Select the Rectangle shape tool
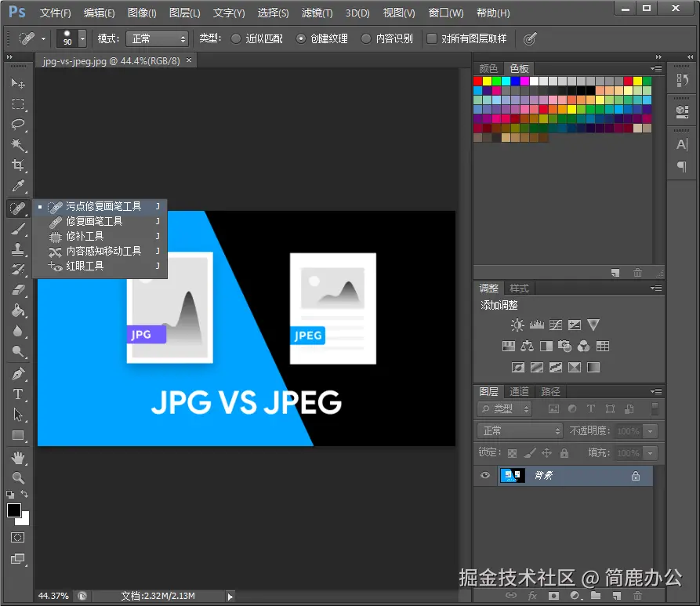Screen dimensions: 700x606 18,435
